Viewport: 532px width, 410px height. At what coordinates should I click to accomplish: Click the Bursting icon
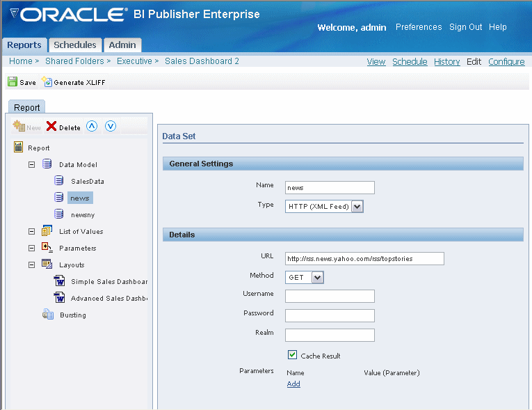pyautogui.click(x=48, y=314)
